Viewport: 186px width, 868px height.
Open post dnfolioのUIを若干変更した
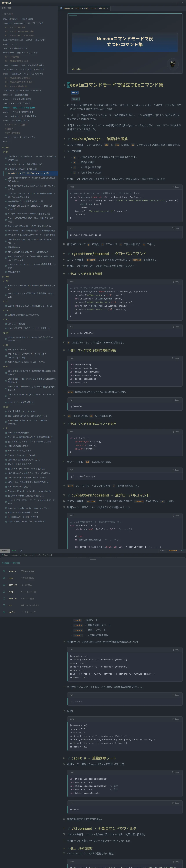(x=21, y=402)
